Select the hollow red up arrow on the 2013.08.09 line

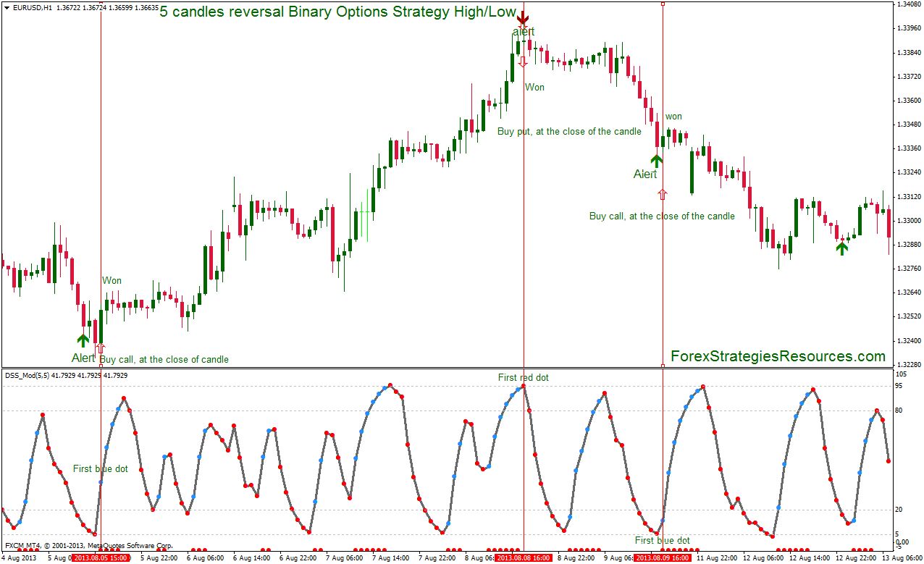coord(662,193)
